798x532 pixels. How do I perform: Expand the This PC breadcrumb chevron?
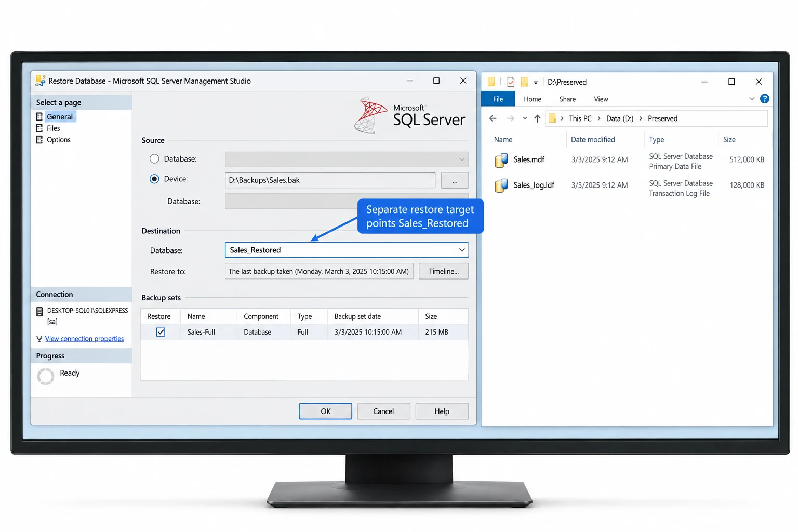(x=599, y=118)
